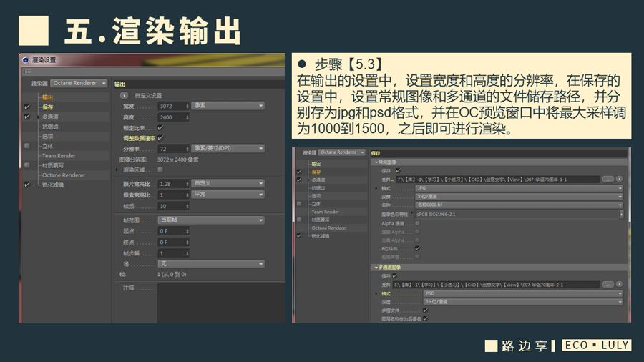644x362 pixels.
Task: Toggle the 图层名称作为后缀名 checkbox
Action: pyautogui.click(x=426, y=318)
